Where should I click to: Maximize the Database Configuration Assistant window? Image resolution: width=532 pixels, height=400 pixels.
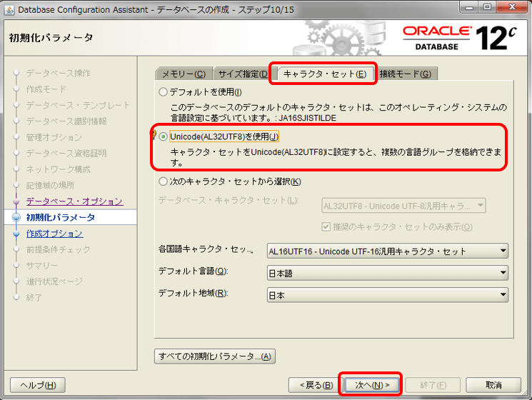coord(487,6)
